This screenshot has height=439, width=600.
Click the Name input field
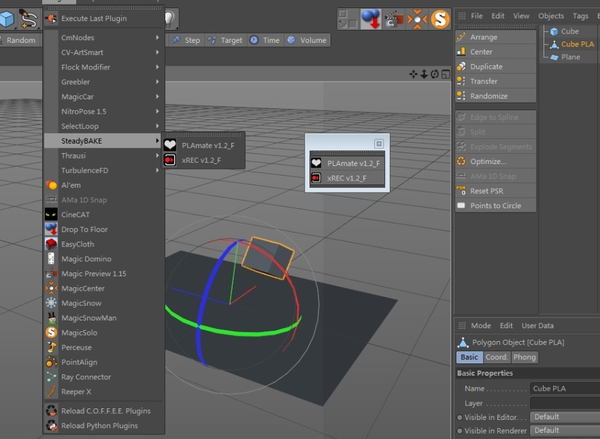pyautogui.click(x=563, y=388)
